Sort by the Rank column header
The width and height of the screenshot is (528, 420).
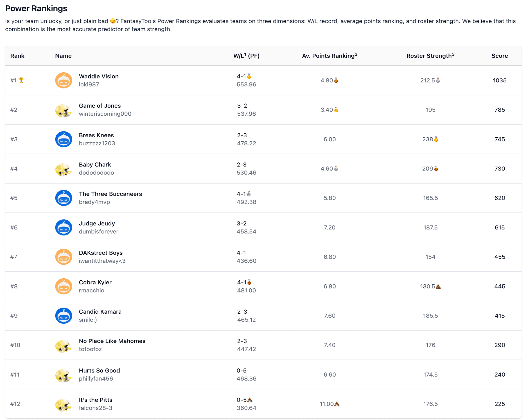coord(17,56)
